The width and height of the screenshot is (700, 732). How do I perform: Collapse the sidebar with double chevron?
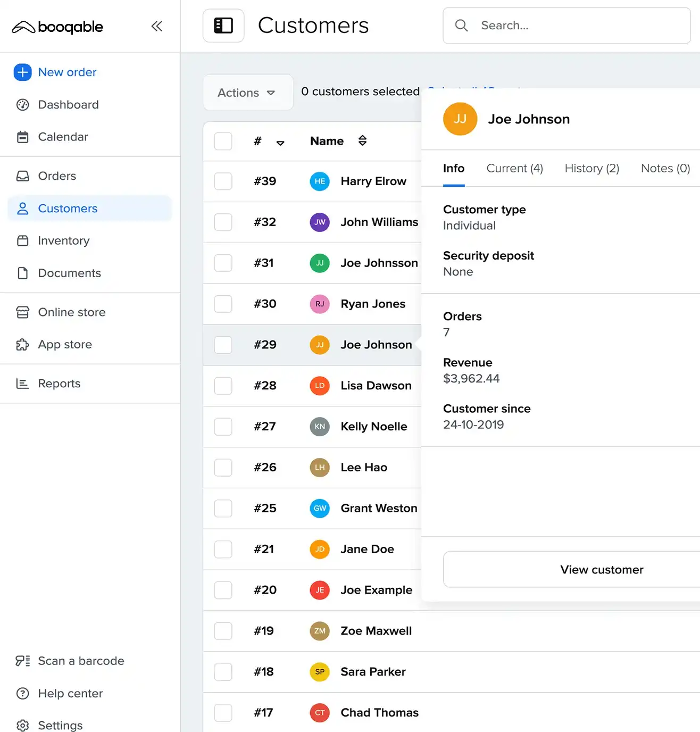point(156,26)
